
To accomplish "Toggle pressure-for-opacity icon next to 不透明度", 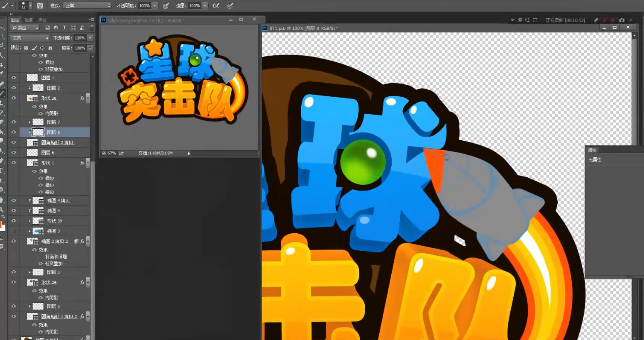I will (x=166, y=6).
